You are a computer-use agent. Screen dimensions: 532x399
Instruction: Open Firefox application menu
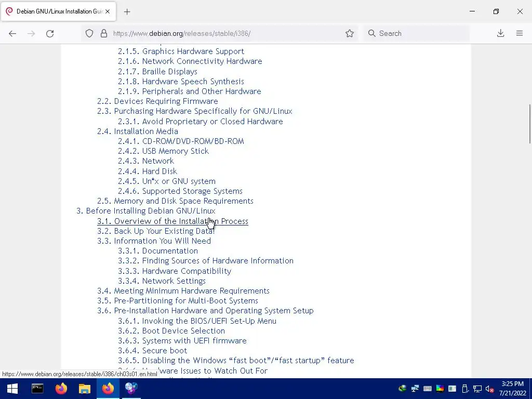click(x=520, y=33)
